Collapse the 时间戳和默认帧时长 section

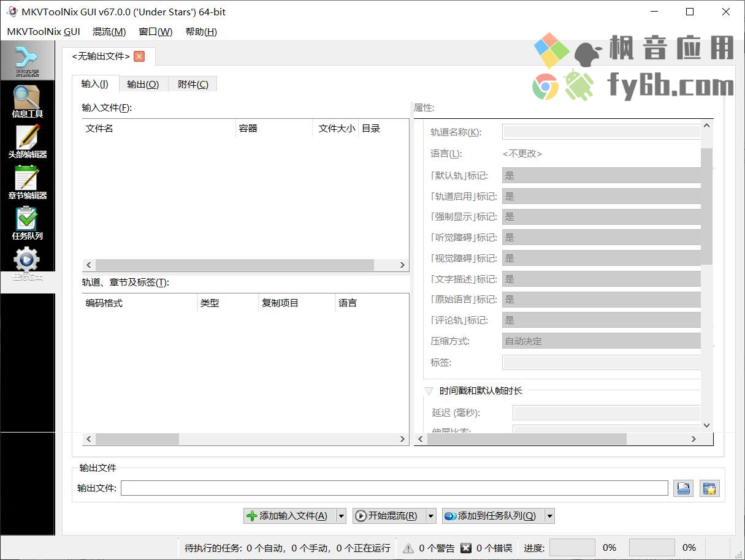click(429, 391)
